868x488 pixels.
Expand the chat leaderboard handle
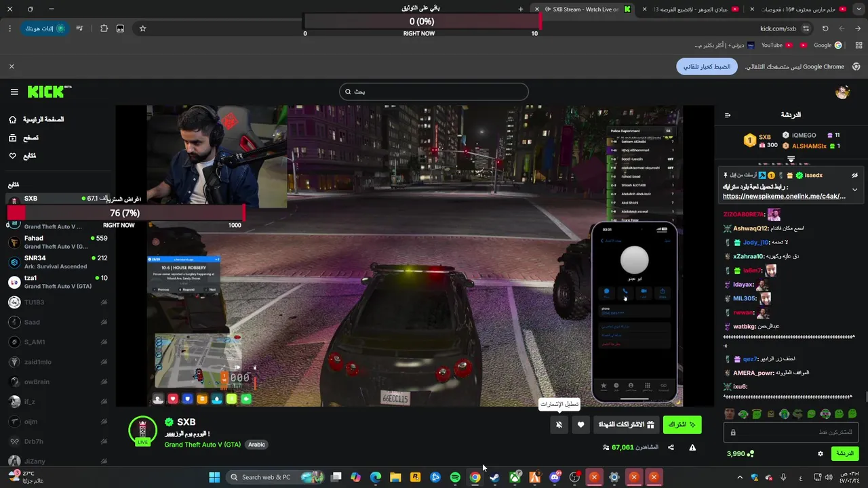coord(791,159)
